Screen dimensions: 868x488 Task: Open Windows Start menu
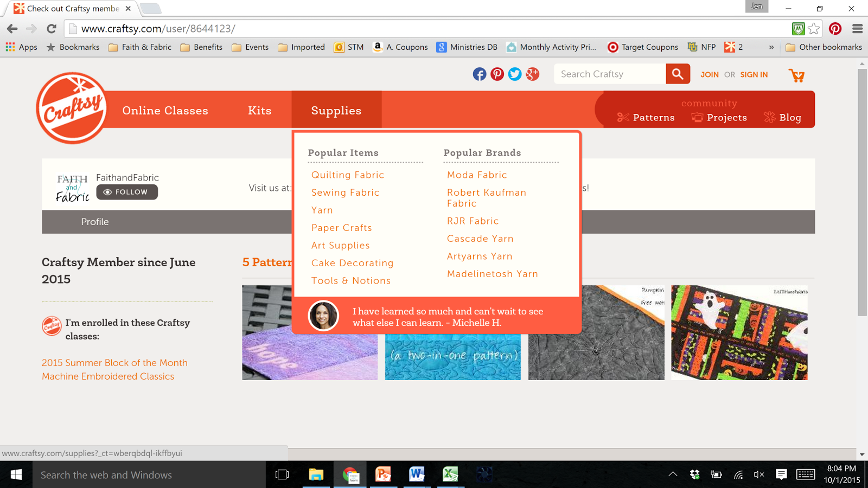(x=16, y=474)
